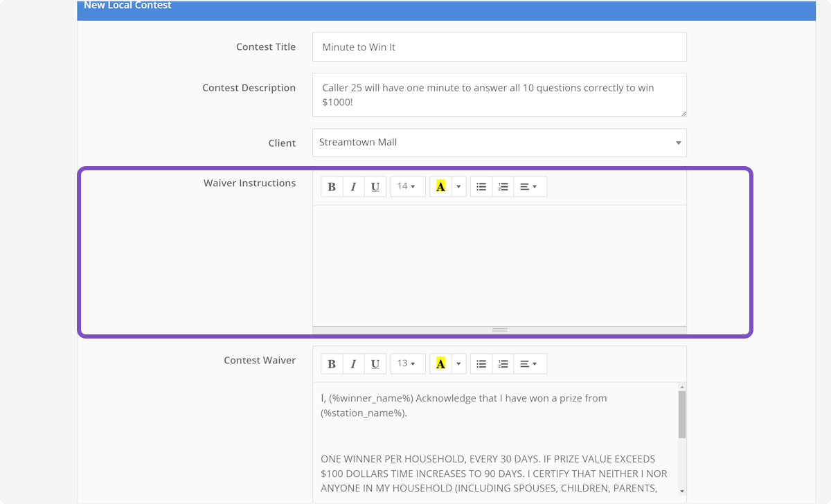Open the highlight color dropdown in Contest Waiver
Viewport: 831px width, 504px height.
458,363
